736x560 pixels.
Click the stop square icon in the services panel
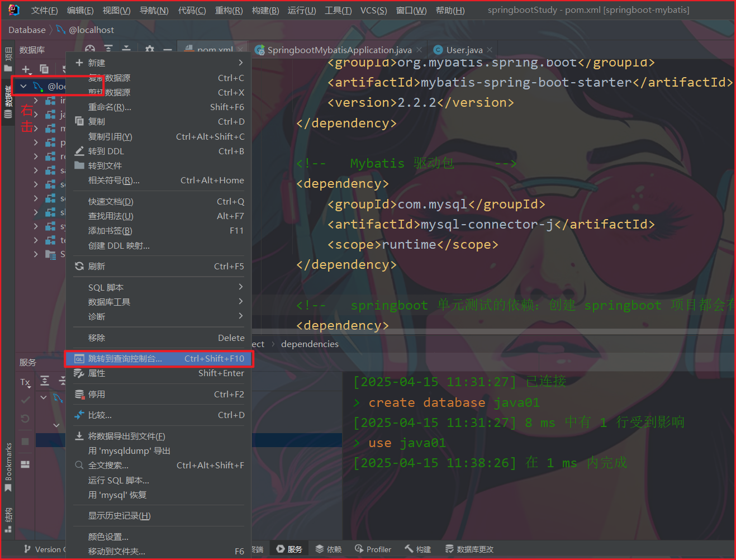25,442
